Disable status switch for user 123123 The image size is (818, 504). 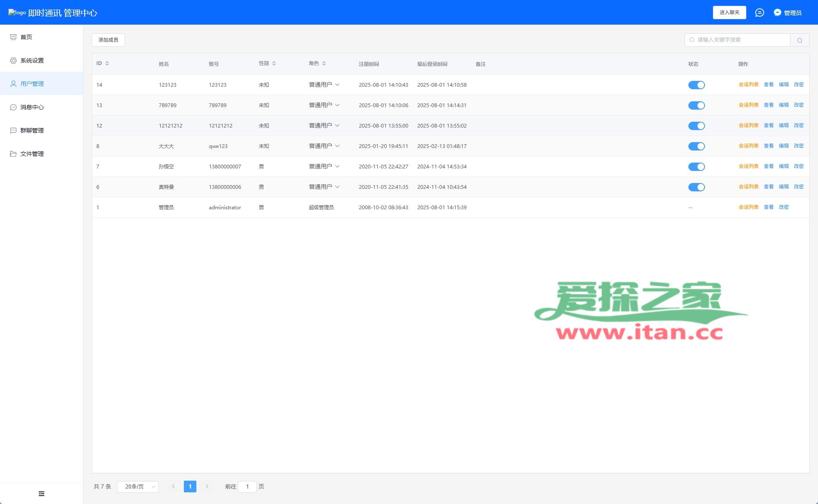coord(696,85)
